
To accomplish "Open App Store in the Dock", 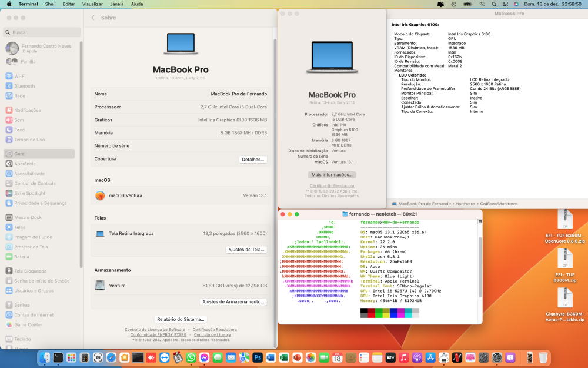I will click(x=430, y=357).
